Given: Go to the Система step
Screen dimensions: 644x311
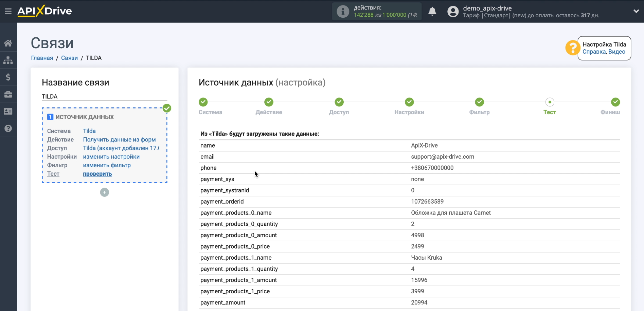Looking at the screenshot, I should coord(203,102).
